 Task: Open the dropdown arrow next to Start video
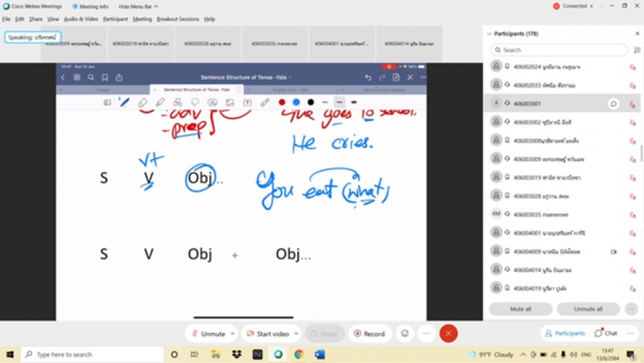pyautogui.click(x=296, y=334)
